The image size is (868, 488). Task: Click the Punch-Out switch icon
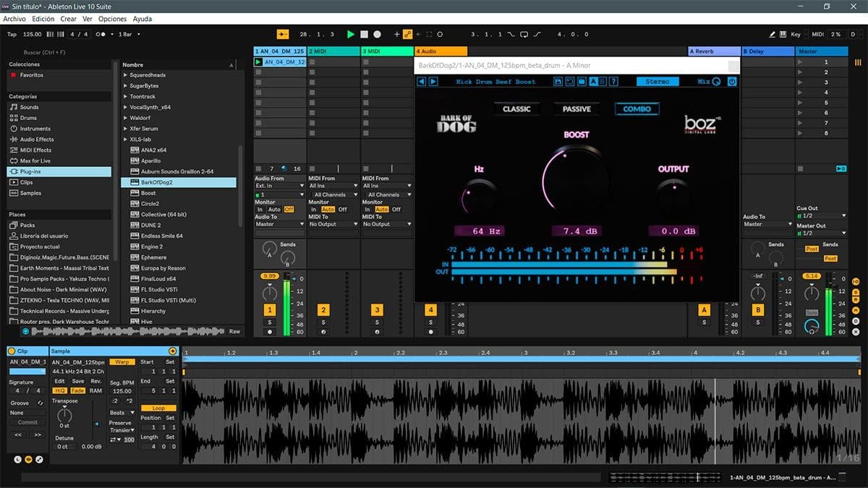pos(536,34)
